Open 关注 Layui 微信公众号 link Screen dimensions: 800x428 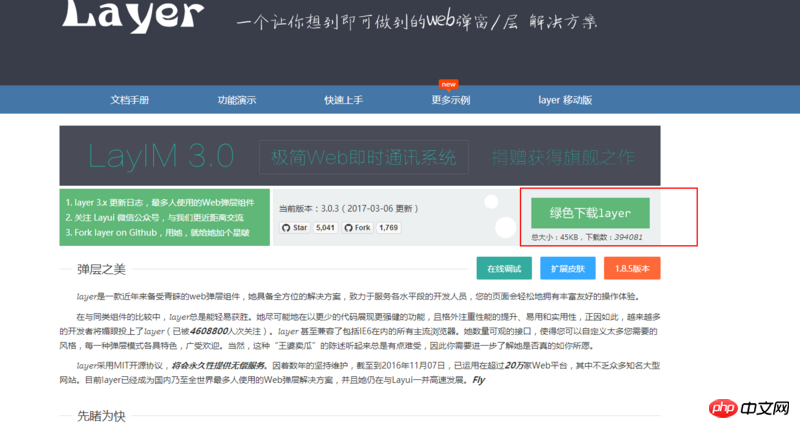(155, 217)
